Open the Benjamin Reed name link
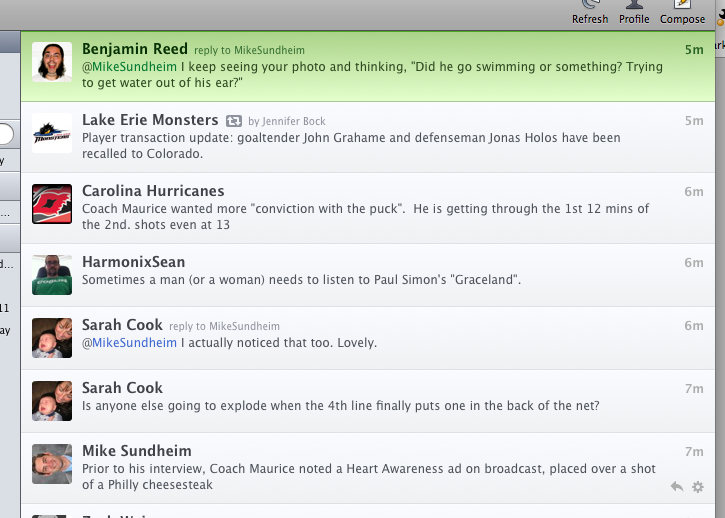The height and width of the screenshot is (518, 725). (135, 49)
